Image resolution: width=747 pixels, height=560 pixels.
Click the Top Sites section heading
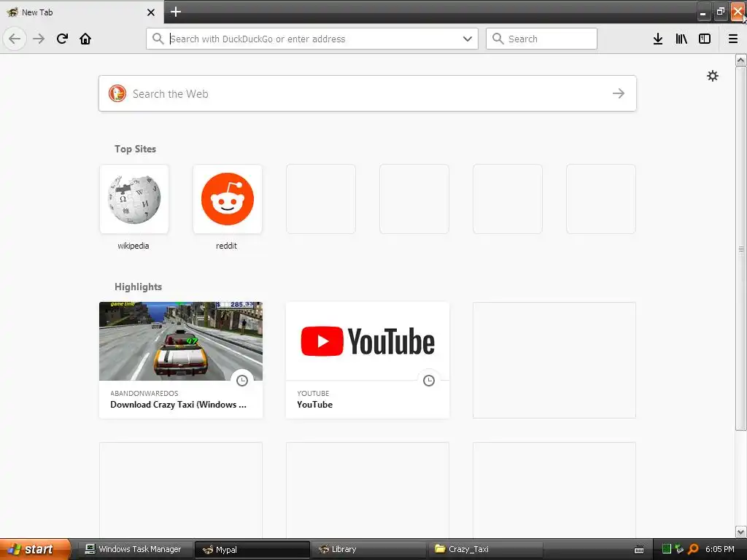click(x=135, y=149)
